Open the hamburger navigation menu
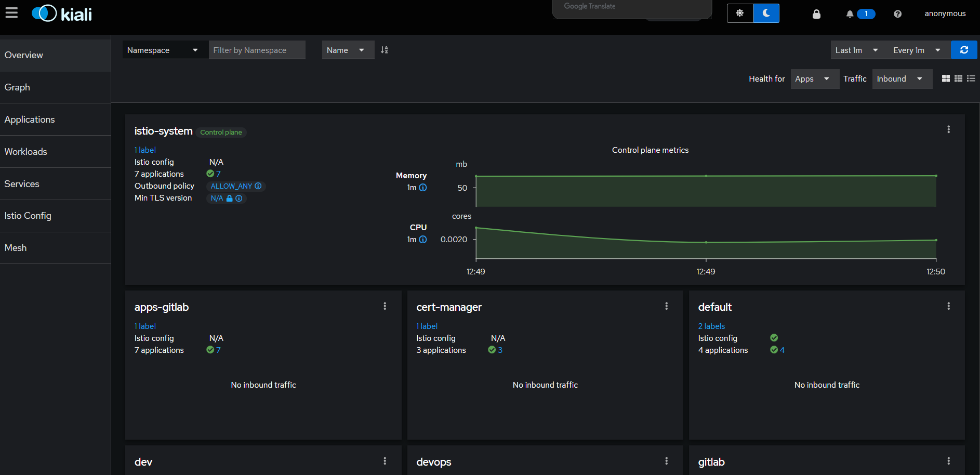This screenshot has width=980, height=475. (x=11, y=13)
